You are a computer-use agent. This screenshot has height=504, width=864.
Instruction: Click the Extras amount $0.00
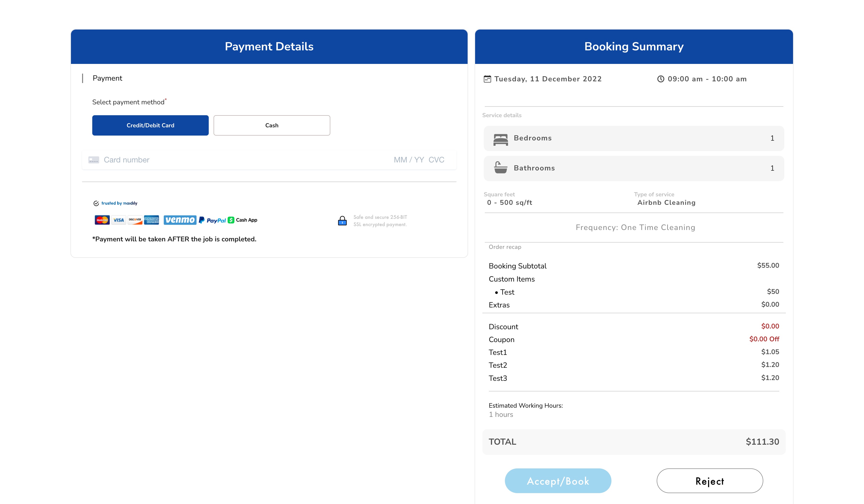770,305
